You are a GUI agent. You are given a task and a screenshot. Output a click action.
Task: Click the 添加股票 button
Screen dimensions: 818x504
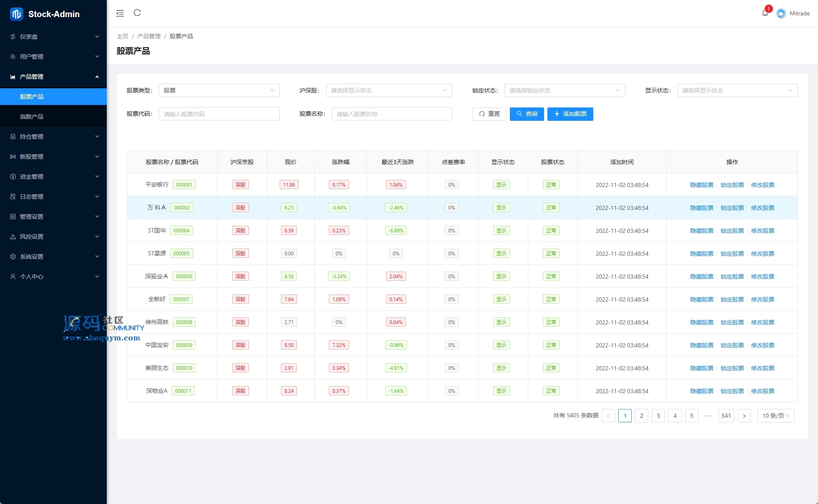point(570,114)
